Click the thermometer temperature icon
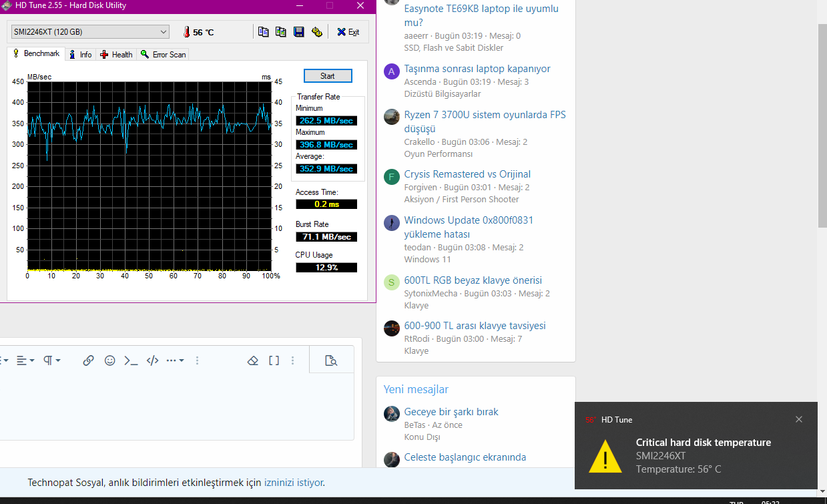The width and height of the screenshot is (827, 504). pos(186,32)
